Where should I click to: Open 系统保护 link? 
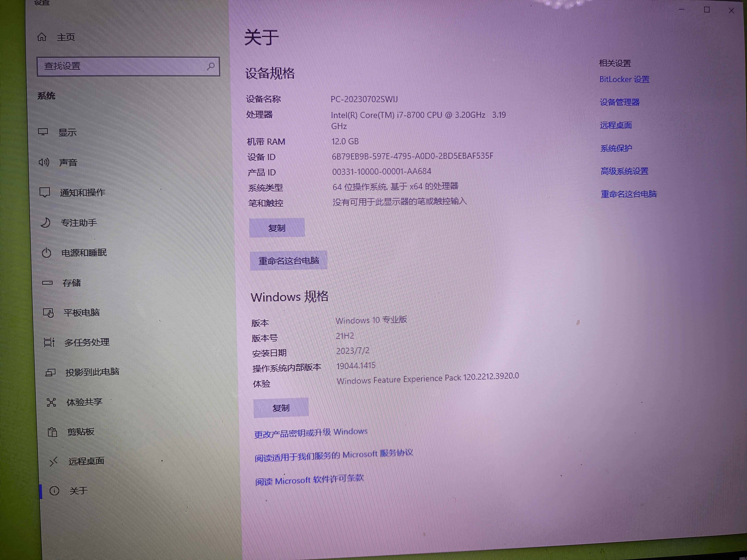click(x=616, y=148)
